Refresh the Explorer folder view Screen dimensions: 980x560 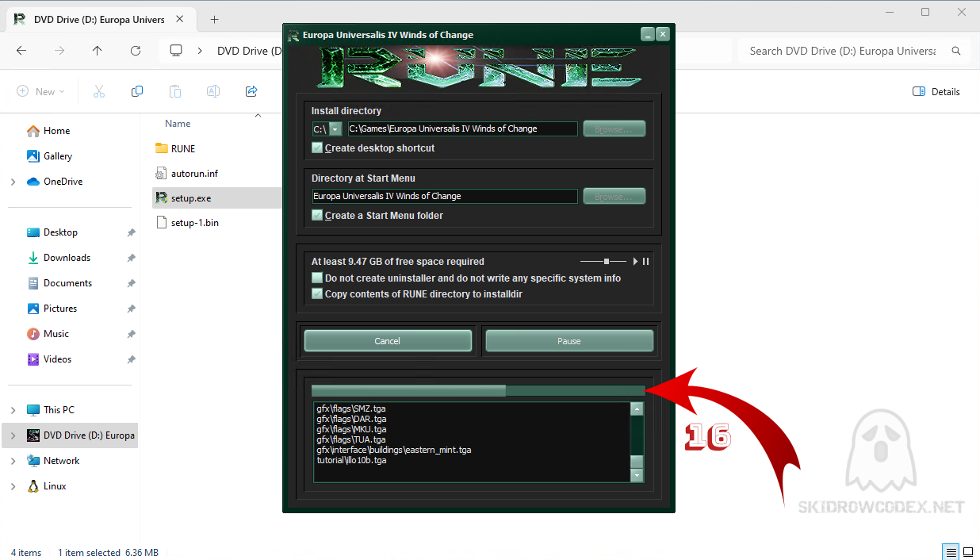pyautogui.click(x=136, y=51)
